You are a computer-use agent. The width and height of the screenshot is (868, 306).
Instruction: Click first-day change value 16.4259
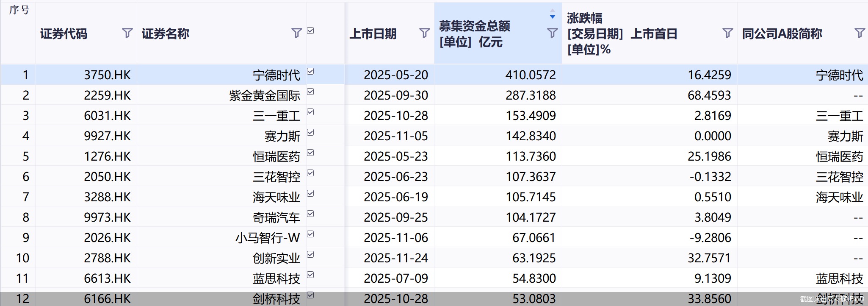click(x=709, y=75)
